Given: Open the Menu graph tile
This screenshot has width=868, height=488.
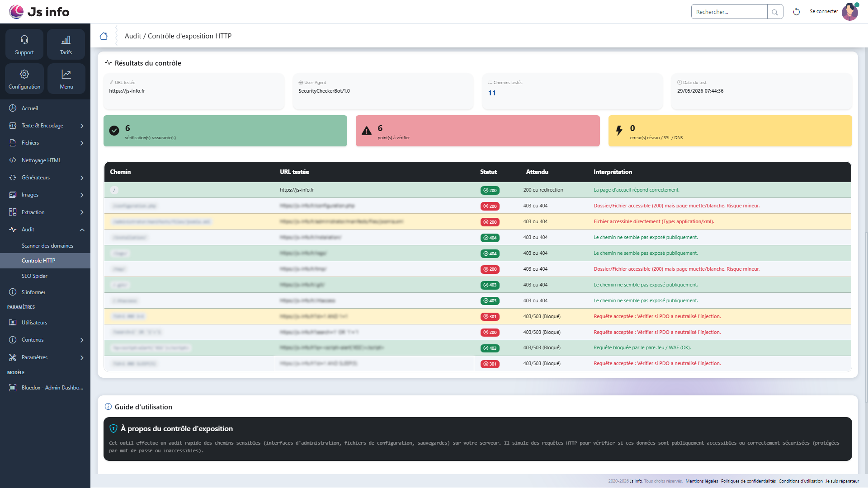Looking at the screenshot, I should click(66, 79).
